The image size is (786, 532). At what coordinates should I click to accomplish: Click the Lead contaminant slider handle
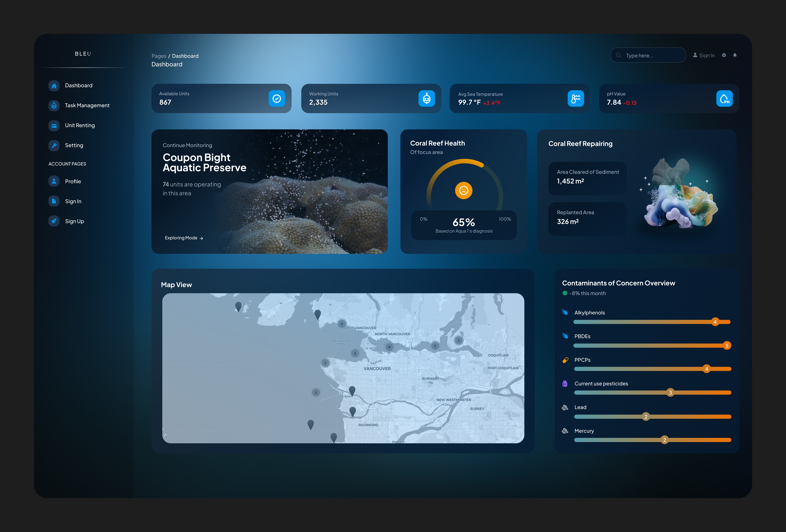click(646, 417)
